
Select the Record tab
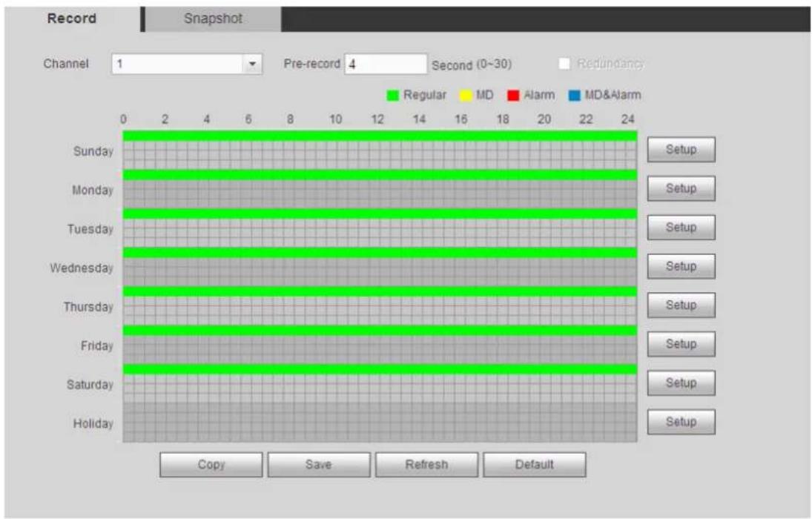click(x=72, y=19)
